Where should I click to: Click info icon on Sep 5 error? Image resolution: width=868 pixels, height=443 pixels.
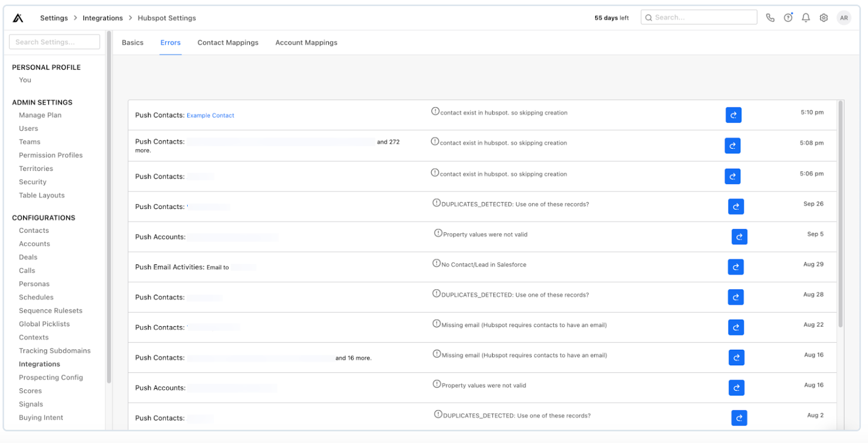click(x=438, y=233)
